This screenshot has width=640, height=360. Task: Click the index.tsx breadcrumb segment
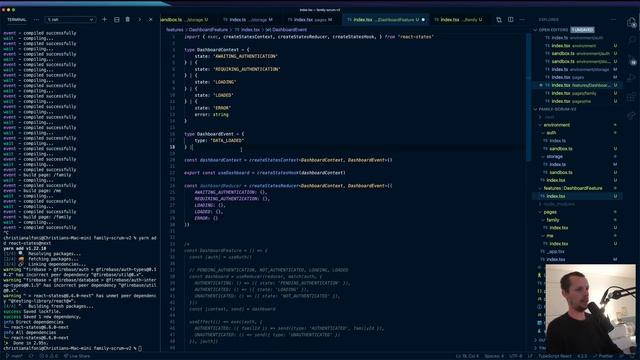(x=247, y=30)
